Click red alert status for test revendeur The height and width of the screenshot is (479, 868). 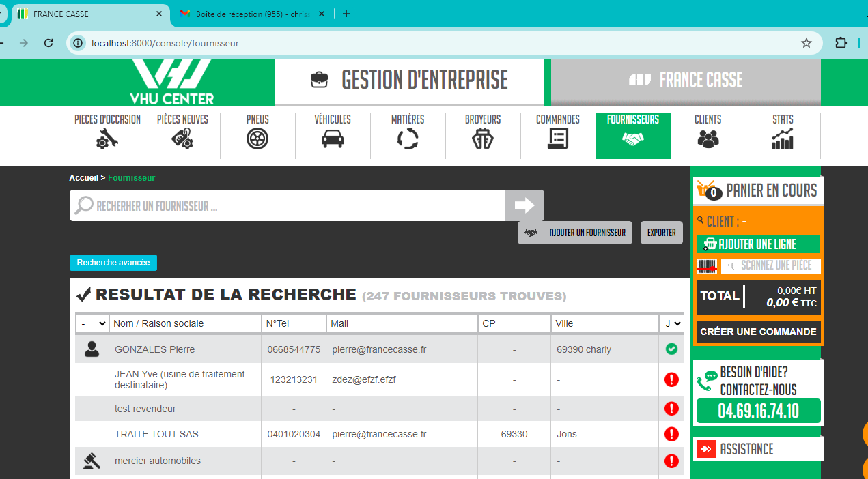coord(671,409)
